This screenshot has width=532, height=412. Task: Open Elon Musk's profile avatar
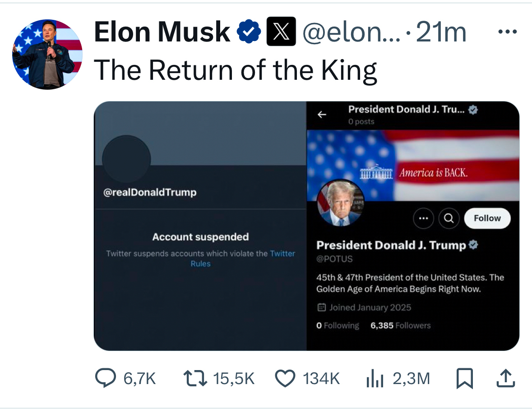(47, 54)
